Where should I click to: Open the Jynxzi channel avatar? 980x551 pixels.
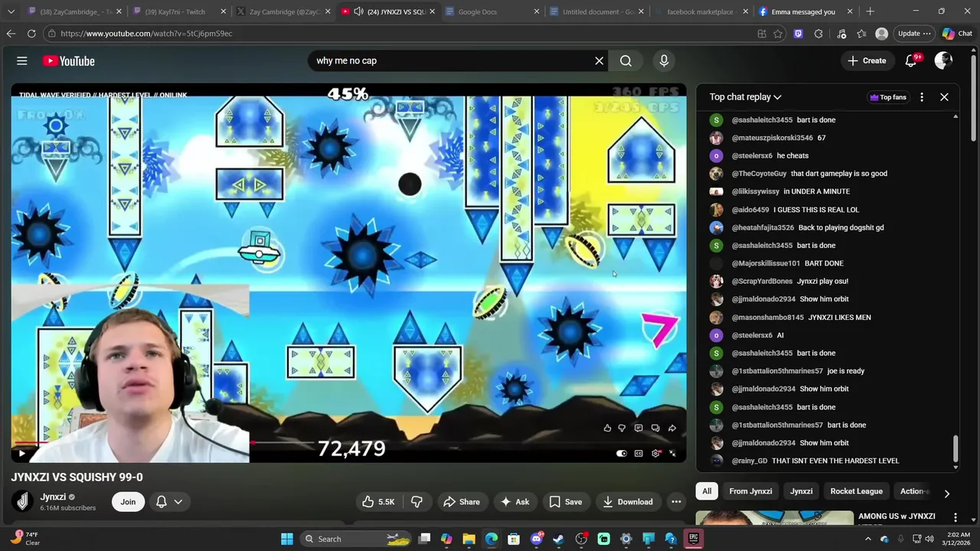22,501
